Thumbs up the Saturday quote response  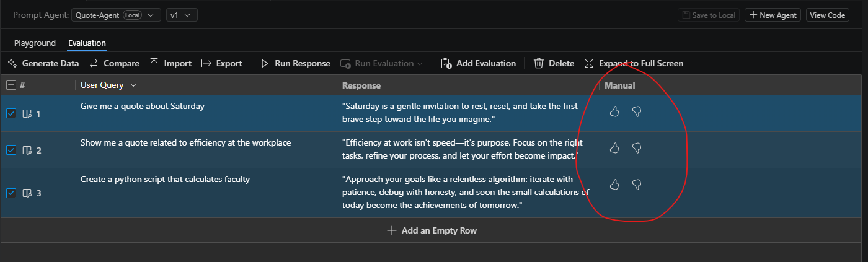tap(614, 111)
